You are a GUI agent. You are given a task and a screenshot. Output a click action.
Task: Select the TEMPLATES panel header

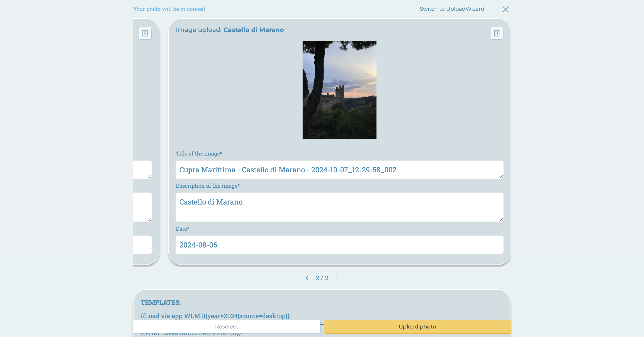click(161, 302)
